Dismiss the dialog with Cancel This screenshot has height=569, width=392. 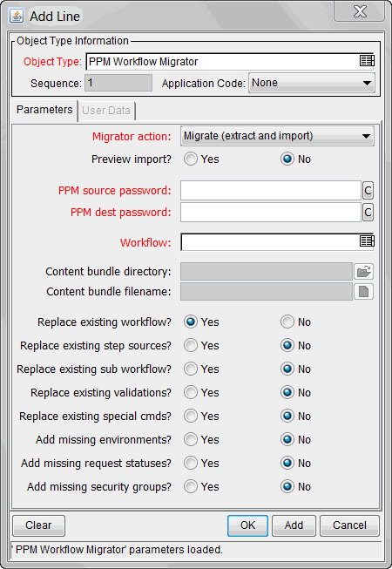(349, 525)
